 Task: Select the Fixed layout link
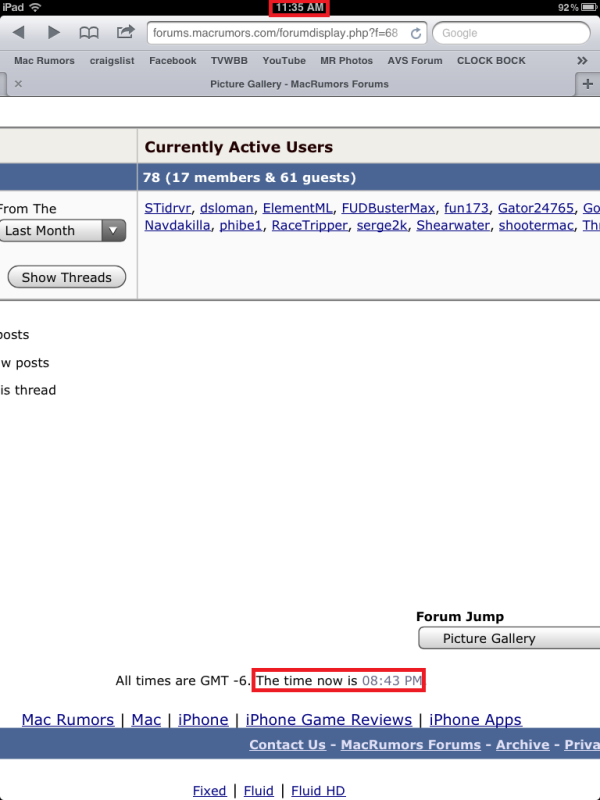pyautogui.click(x=209, y=791)
